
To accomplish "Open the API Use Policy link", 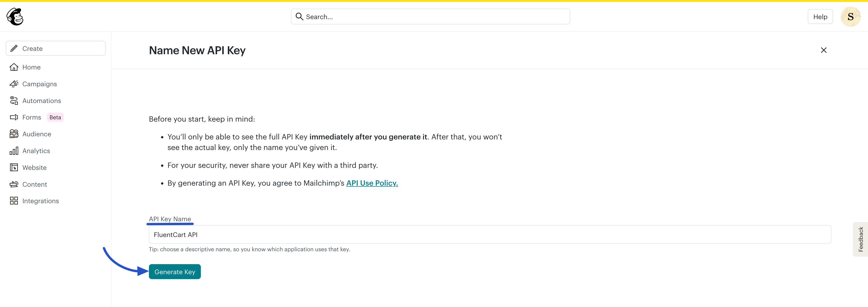I will tap(372, 183).
